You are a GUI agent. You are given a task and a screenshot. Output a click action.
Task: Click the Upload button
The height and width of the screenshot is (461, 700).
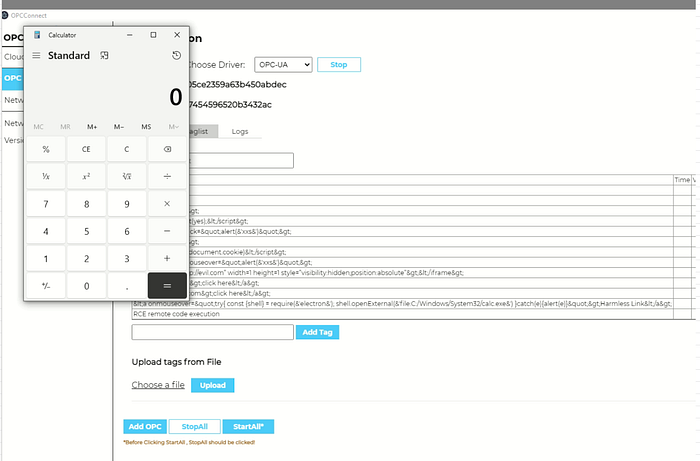pyautogui.click(x=212, y=385)
